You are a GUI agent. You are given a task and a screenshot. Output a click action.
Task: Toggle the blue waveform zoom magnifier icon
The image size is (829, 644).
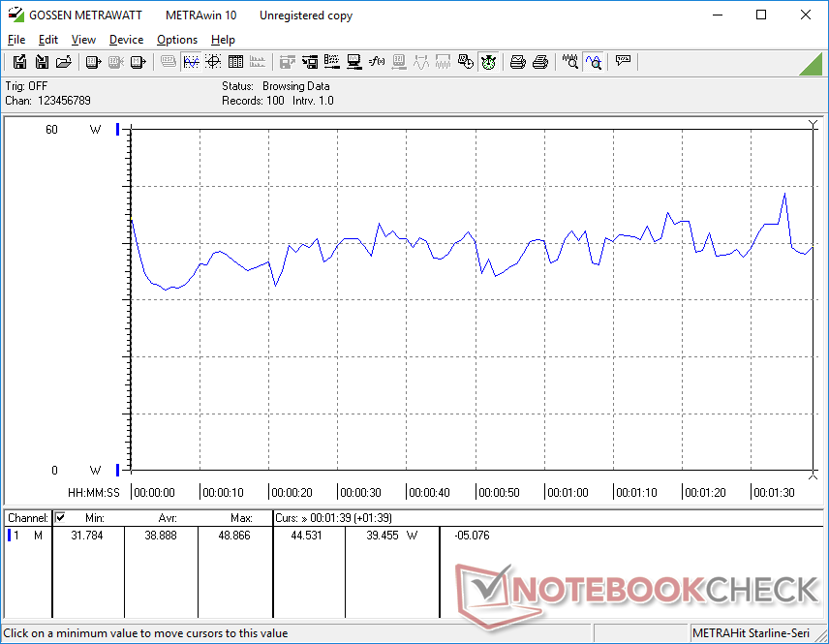pyautogui.click(x=594, y=62)
